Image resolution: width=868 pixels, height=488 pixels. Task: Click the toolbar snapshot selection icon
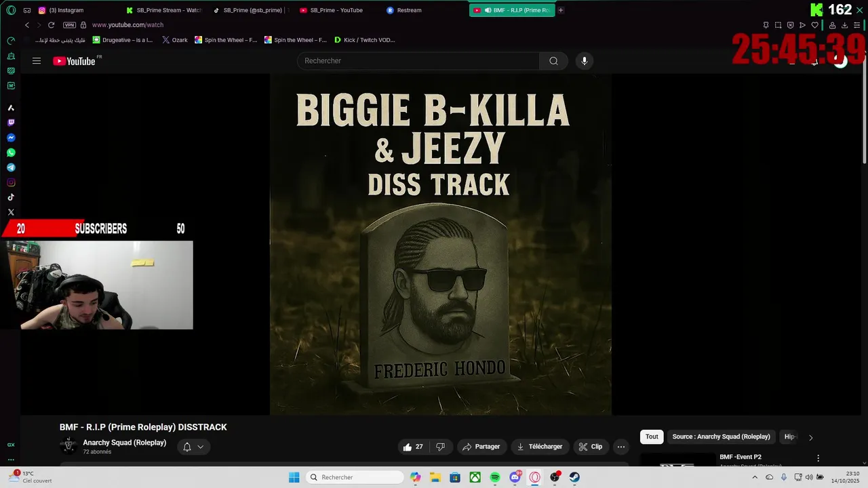point(778,25)
